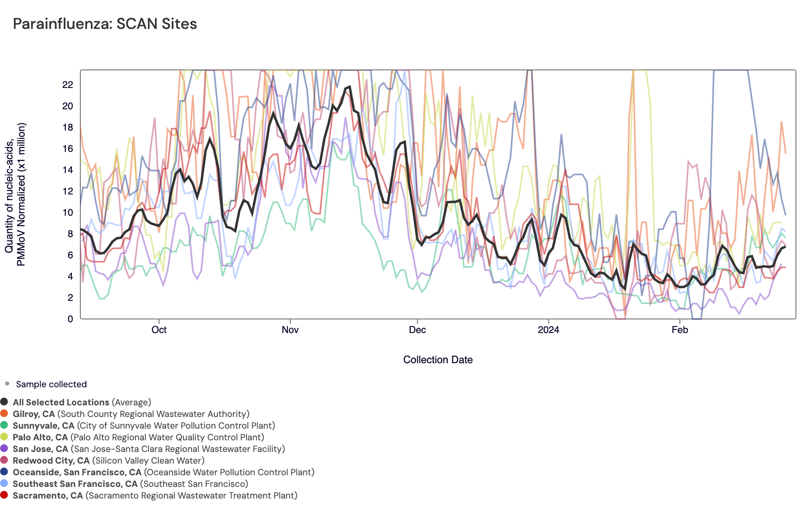Click the yellow-green Palo Alto legend dot
The height and width of the screenshot is (507, 812).
4,437
